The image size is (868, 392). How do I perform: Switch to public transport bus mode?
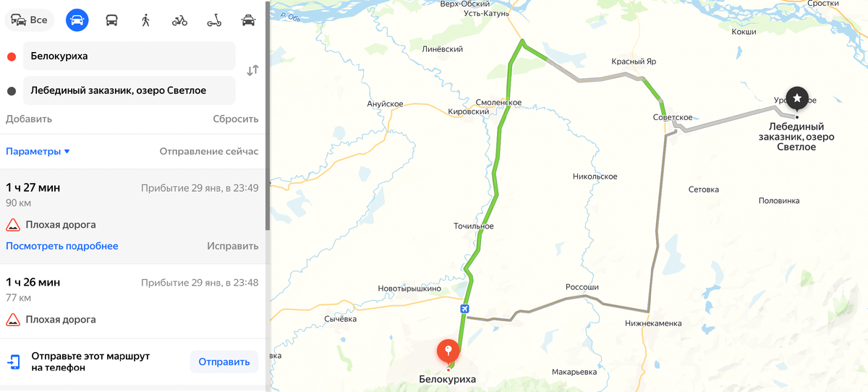point(111,20)
